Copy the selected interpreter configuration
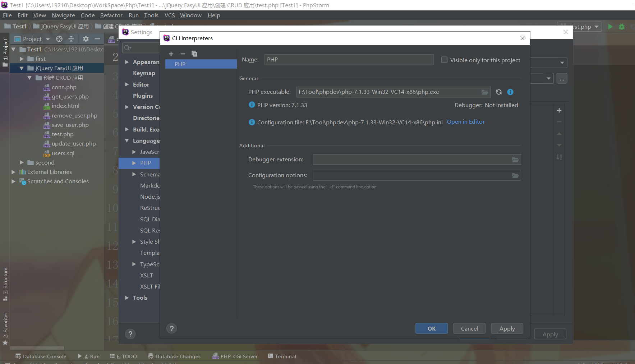Viewport: 635px width, 364px height. coord(194,54)
